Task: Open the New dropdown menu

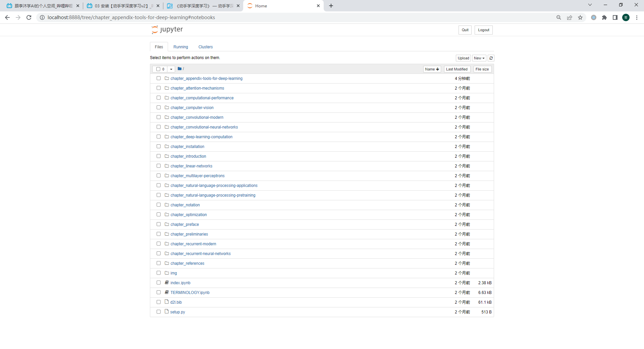Action: [479, 58]
